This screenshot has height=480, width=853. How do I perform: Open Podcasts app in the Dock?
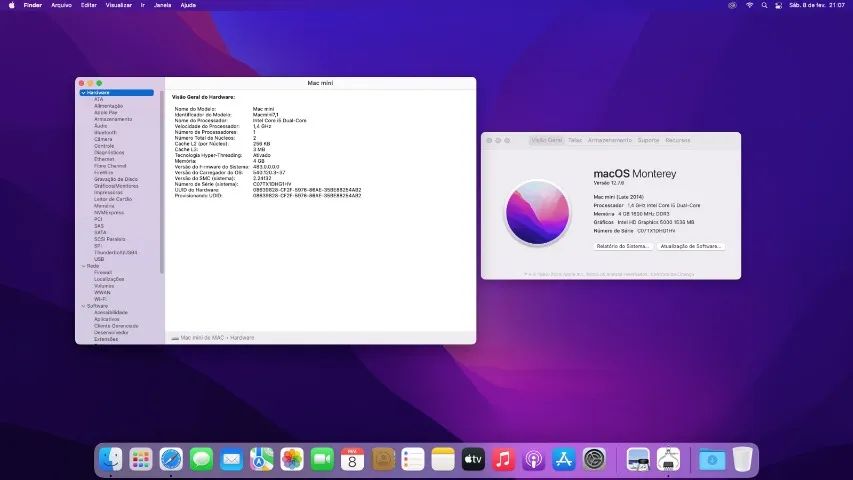(534, 460)
